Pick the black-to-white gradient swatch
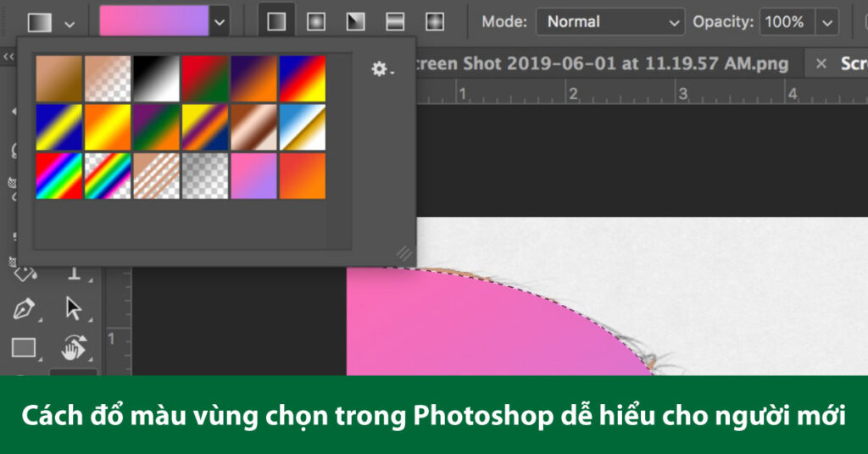Image resolution: width=868 pixels, height=454 pixels. pos(156,79)
